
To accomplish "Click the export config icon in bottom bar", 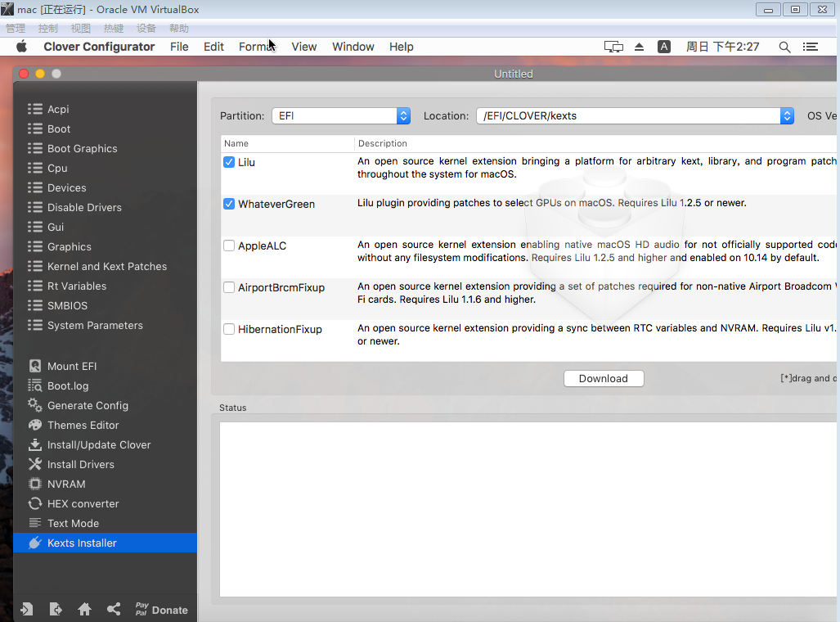I will pos(55,609).
